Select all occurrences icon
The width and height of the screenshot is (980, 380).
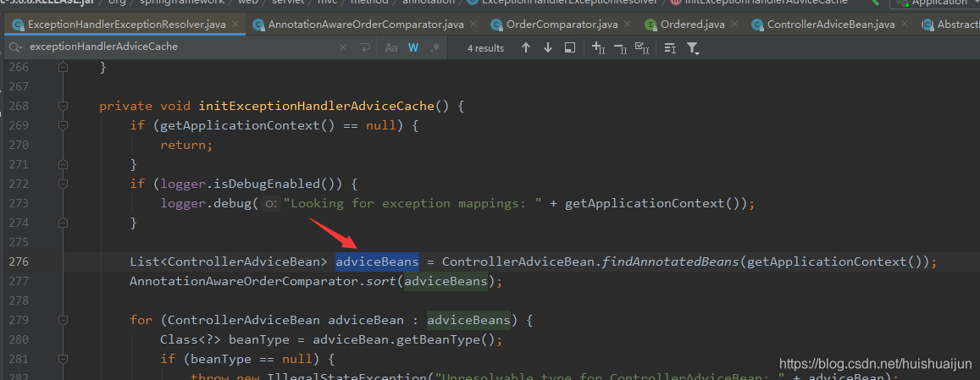642,48
